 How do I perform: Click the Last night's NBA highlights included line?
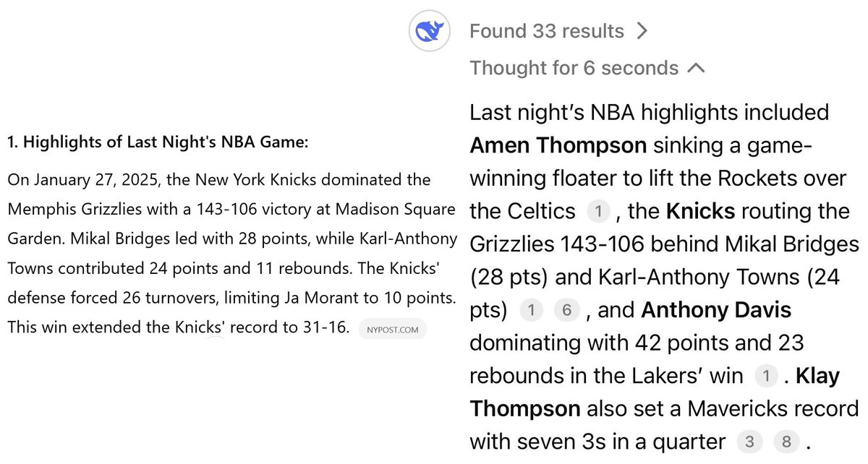pyautogui.click(x=650, y=112)
